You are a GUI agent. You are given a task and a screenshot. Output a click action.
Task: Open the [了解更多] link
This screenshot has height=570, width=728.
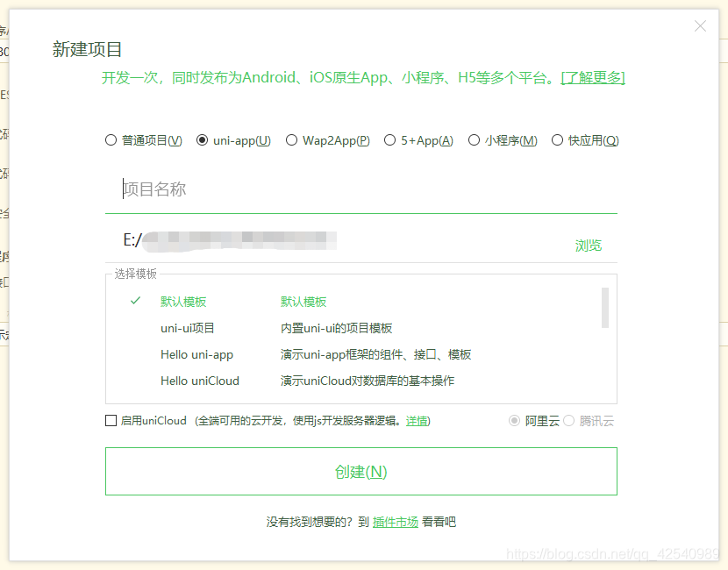pyautogui.click(x=593, y=77)
